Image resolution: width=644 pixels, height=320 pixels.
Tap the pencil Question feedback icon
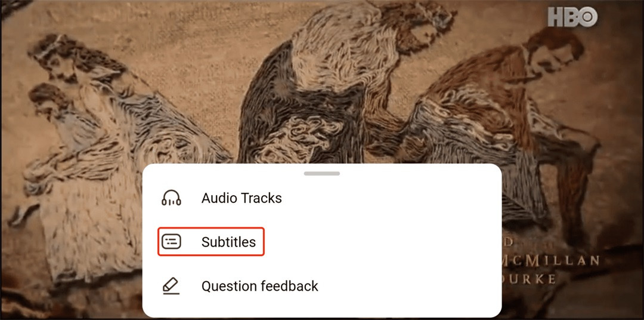(171, 286)
